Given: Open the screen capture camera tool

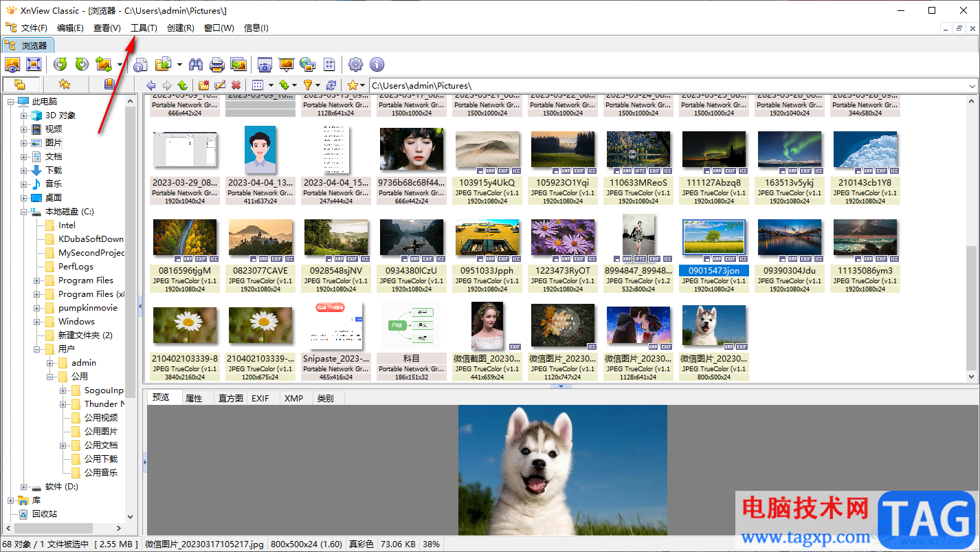Looking at the screenshot, I should point(265,65).
